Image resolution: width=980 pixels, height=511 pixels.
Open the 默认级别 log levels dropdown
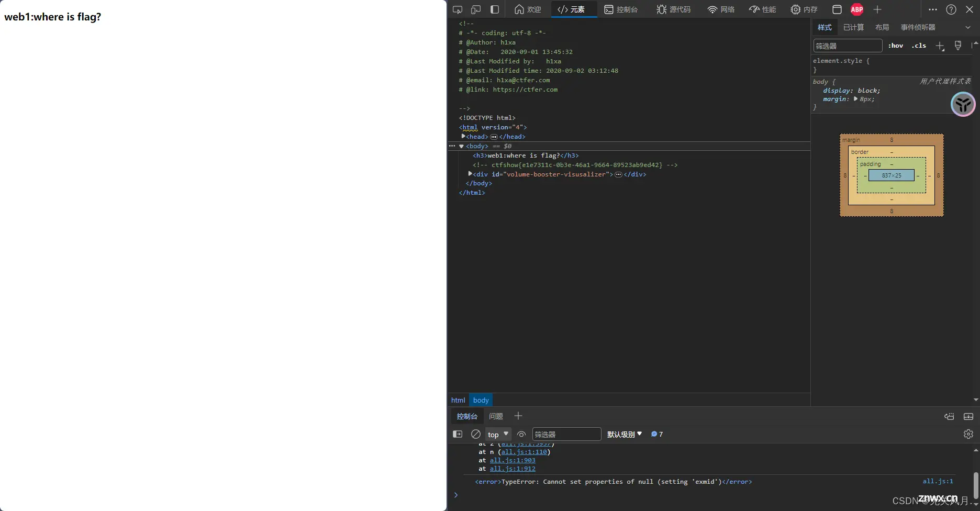[x=625, y=434]
